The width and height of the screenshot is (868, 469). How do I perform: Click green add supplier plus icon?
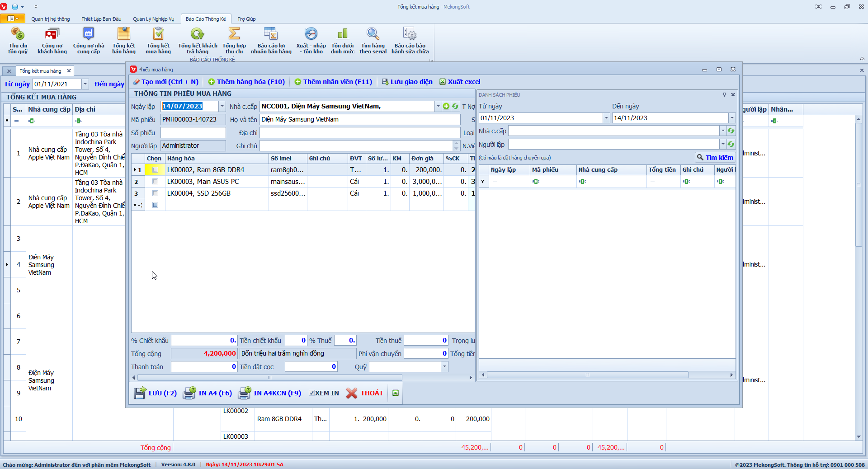pyautogui.click(x=446, y=106)
